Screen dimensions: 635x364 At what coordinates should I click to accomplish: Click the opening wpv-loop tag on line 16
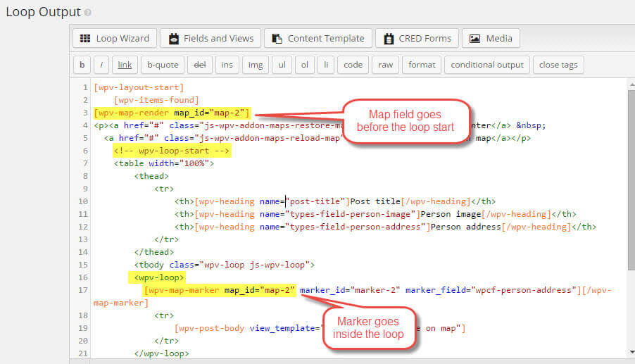pos(159,278)
